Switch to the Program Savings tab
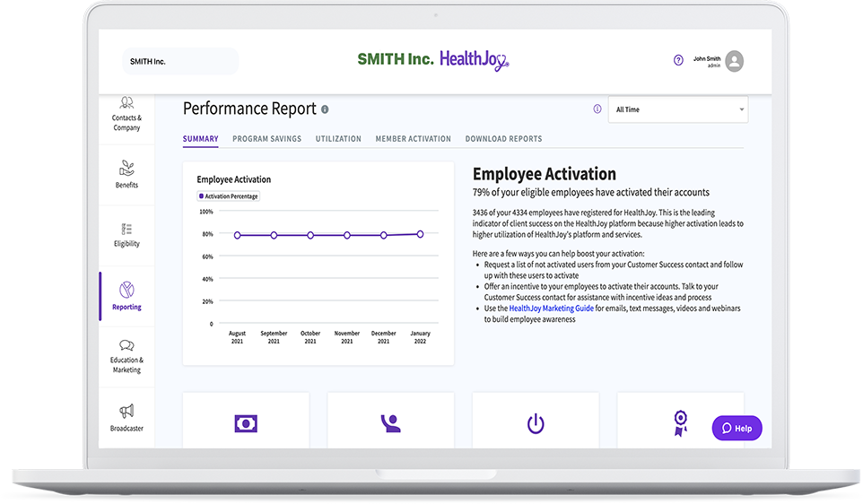863x504 pixels. click(266, 139)
